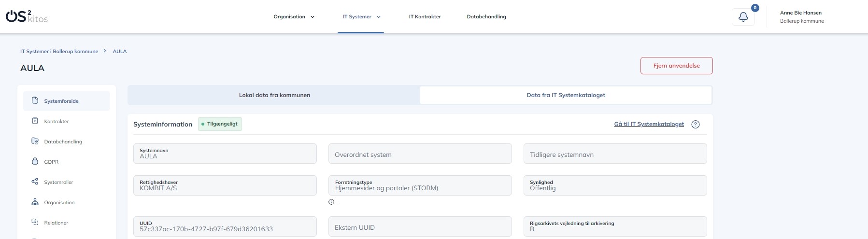Select Relationer in the sidebar
Viewport: 868px width, 239px height.
click(x=67, y=223)
